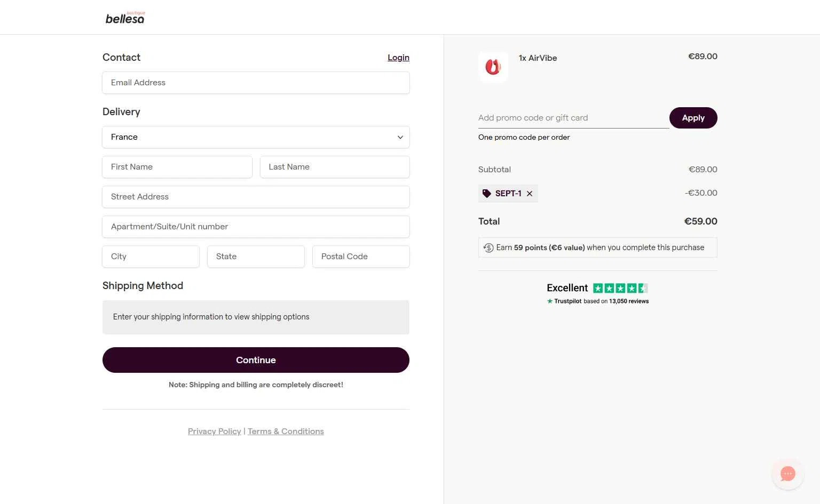Click the Street Address field
The height and width of the screenshot is (504, 820).
click(x=256, y=197)
